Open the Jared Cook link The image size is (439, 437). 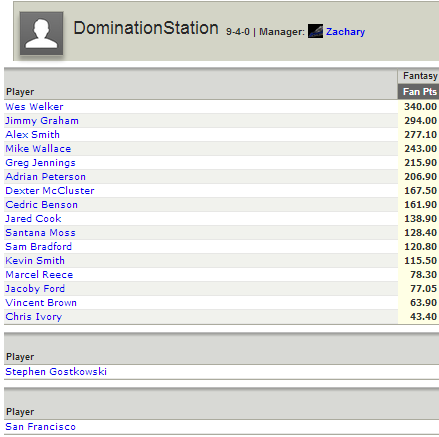click(33, 219)
